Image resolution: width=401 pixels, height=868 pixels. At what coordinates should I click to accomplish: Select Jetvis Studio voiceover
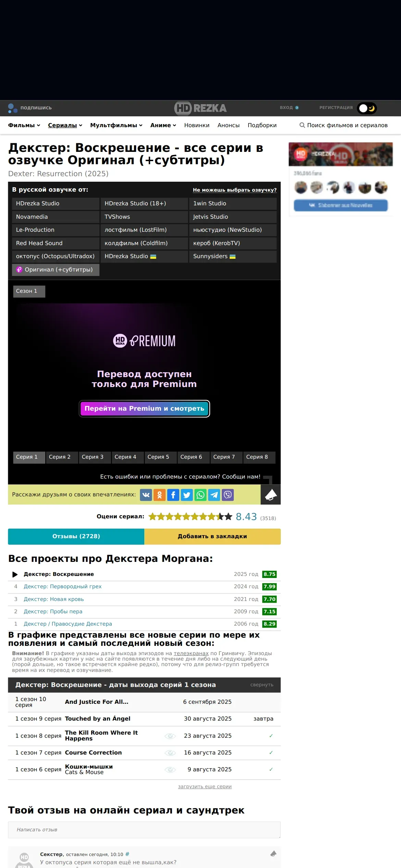tap(233, 217)
